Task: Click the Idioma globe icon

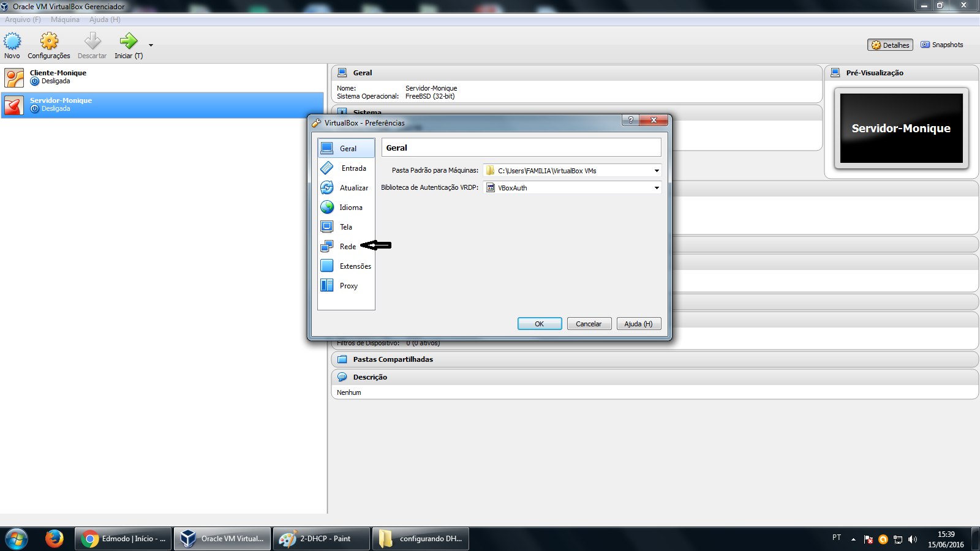Action: (x=327, y=207)
